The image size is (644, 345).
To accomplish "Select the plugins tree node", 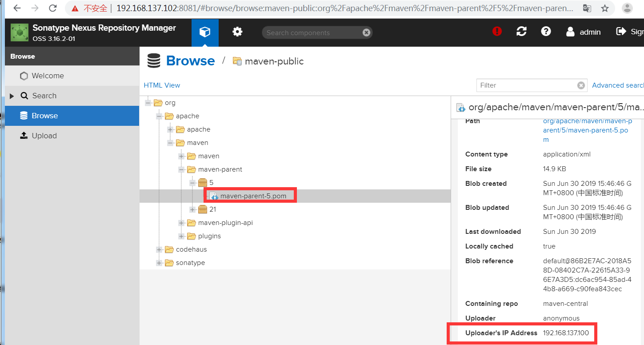I will coord(209,236).
